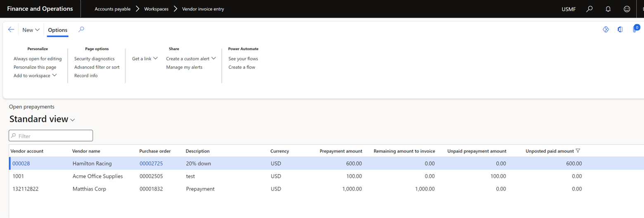Open the Power Apps diamond icon
The width and height of the screenshot is (644, 218).
606,29
